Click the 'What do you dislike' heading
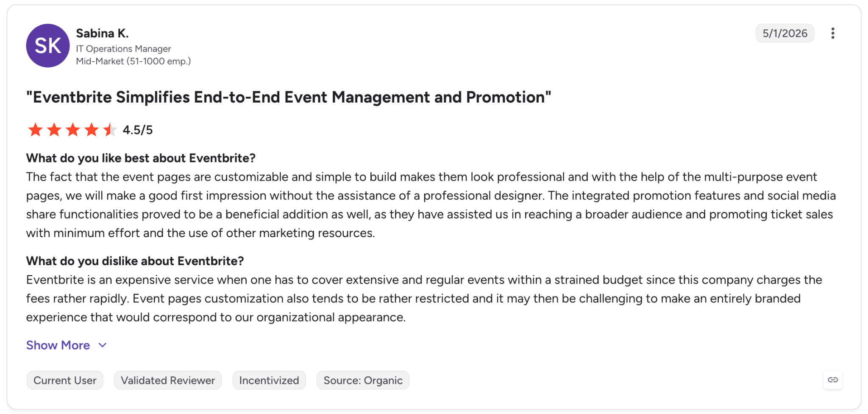Image resolution: width=868 pixels, height=414 pixels. 135,261
